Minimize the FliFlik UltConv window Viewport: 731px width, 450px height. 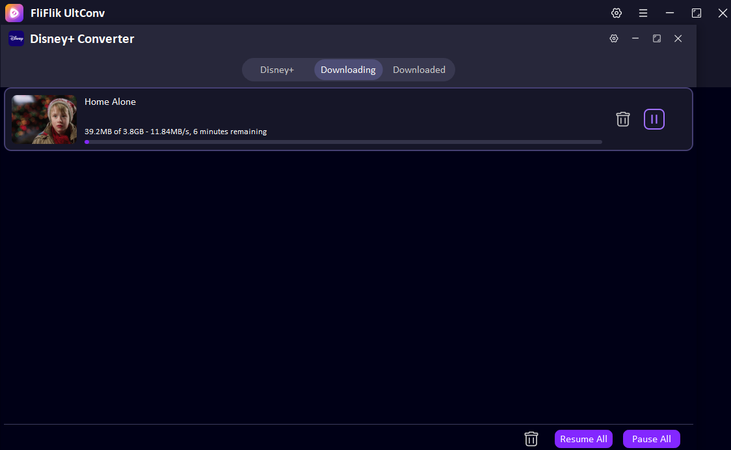pos(670,13)
